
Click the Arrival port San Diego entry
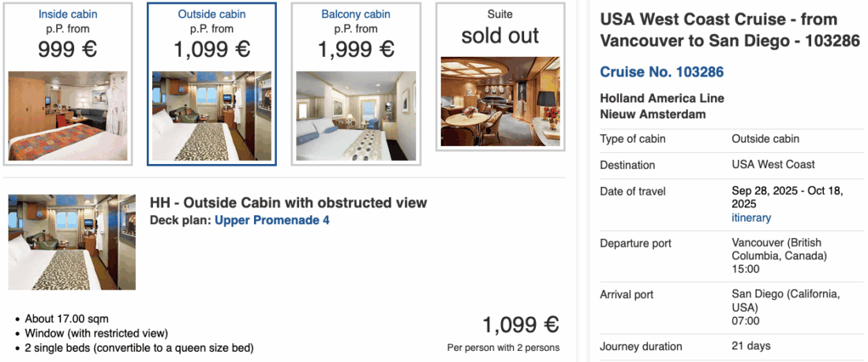pos(784,300)
